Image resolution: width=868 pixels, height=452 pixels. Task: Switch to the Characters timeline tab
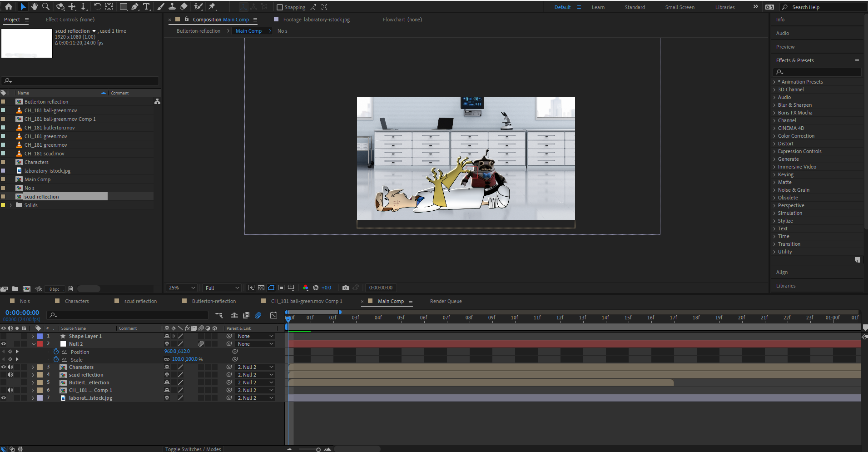[77, 301]
